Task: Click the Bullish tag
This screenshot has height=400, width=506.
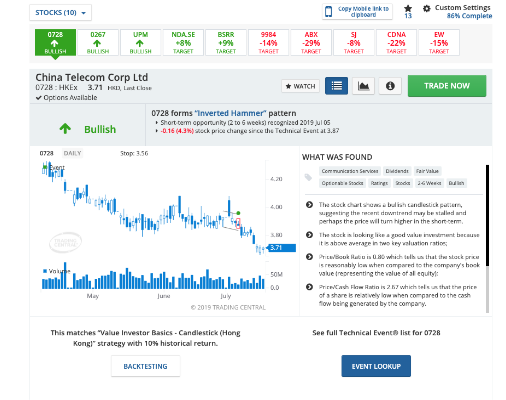Action: click(x=456, y=183)
